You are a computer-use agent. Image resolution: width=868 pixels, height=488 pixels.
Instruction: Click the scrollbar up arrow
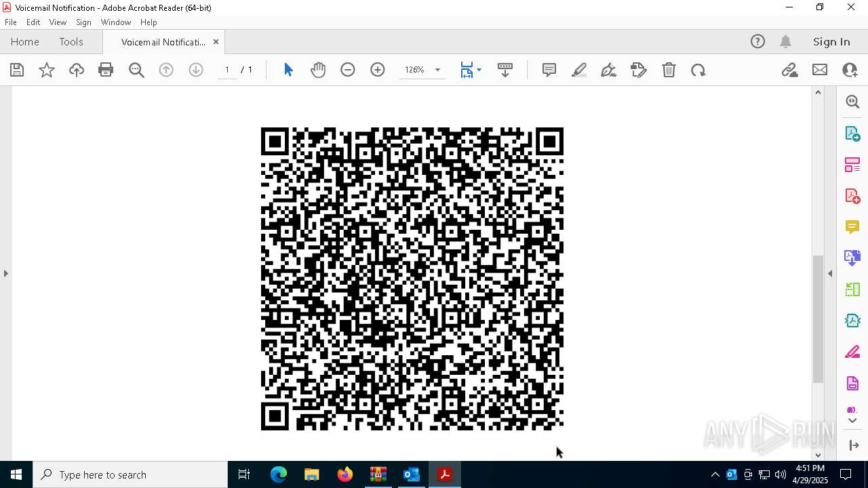[x=818, y=92]
